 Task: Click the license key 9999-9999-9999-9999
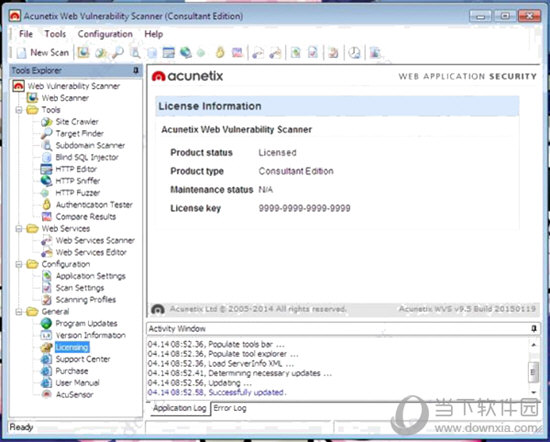[304, 208]
